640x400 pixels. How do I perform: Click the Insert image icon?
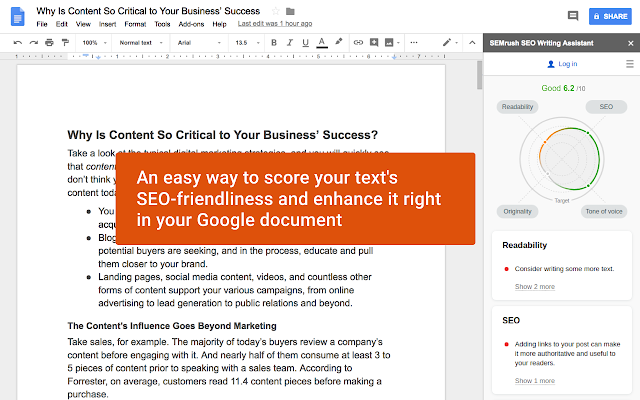coord(389,42)
